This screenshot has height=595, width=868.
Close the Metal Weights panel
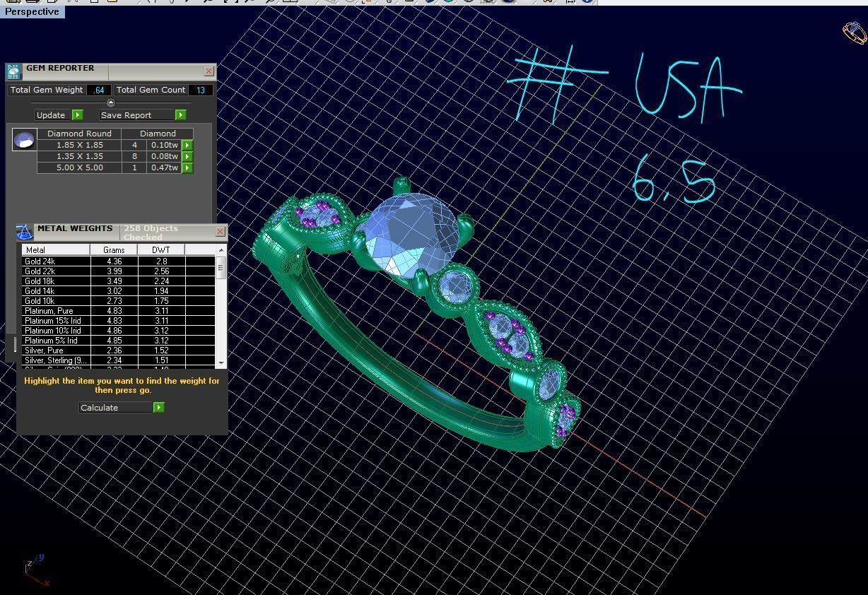pos(220,231)
